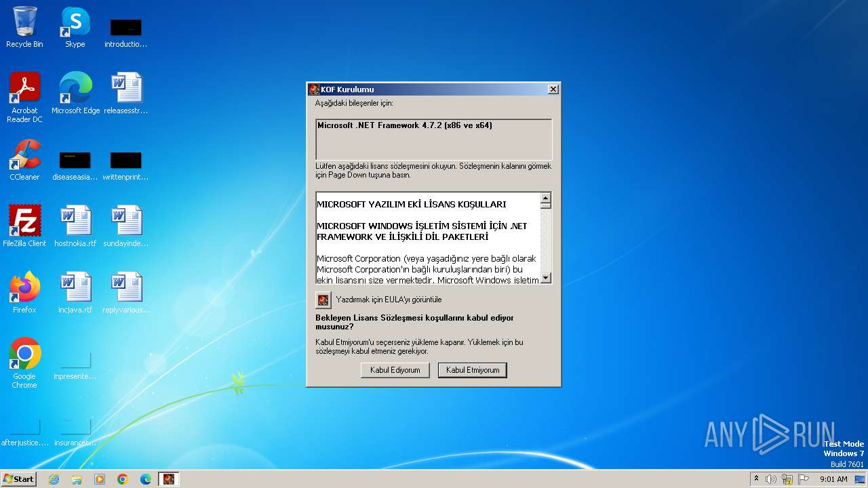Select the inpresente... desktop file
Screen dimensions: 868x488
click(75, 365)
